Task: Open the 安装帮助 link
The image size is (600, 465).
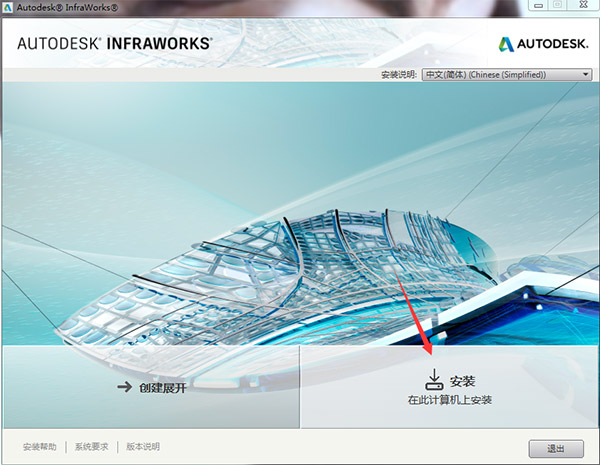Action: coord(39,447)
